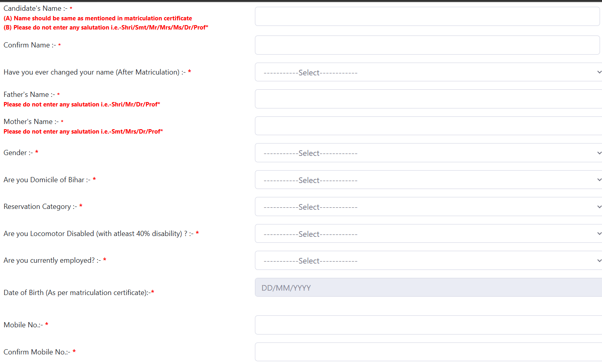Click the Mobile No. input field
The width and height of the screenshot is (602, 364).
click(x=427, y=325)
